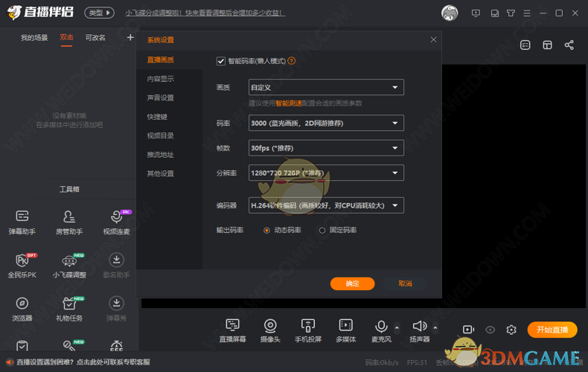
Task: Click the list card icon top right
Action: pyautogui.click(x=525, y=45)
